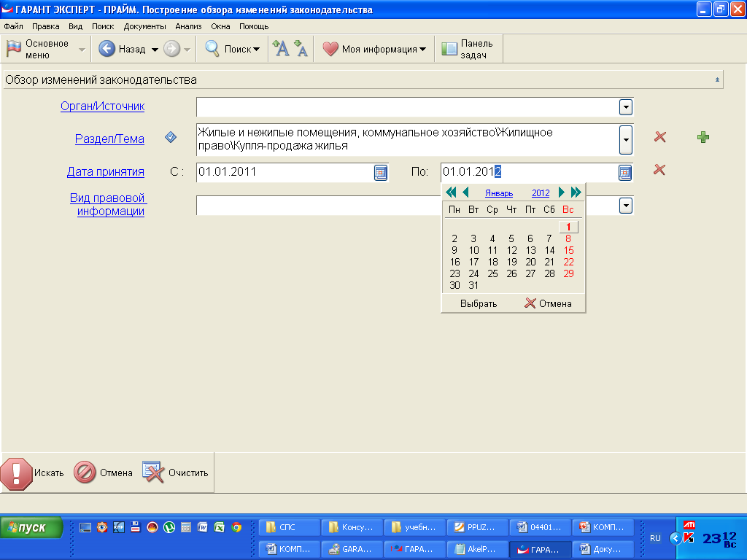Viewport: 747px width, 560px height.
Task: Click Отмена at bottom toolbar
Action: [x=104, y=472]
